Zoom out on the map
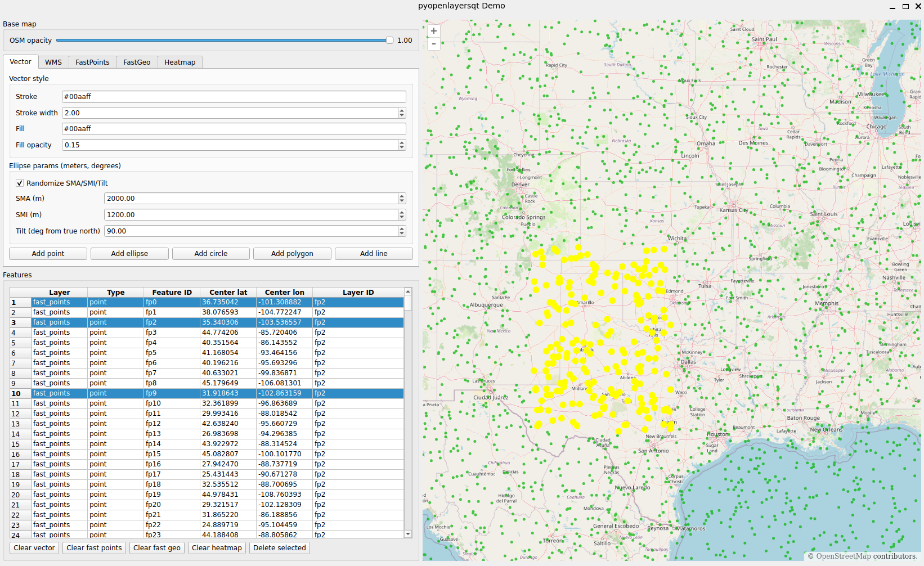 pos(434,43)
